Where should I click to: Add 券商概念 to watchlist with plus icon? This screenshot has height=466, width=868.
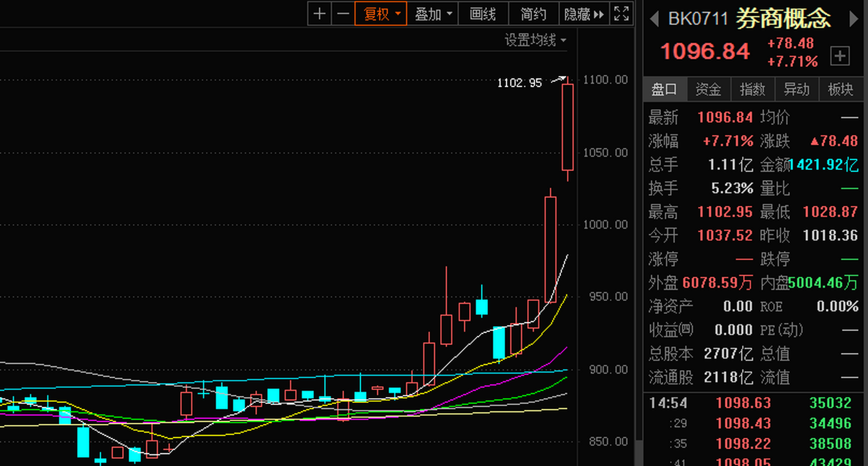[x=840, y=56]
